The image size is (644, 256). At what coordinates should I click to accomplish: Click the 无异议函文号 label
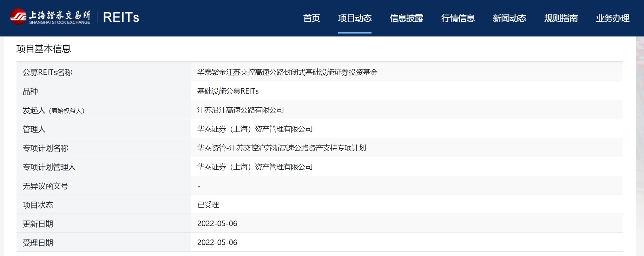coord(45,186)
